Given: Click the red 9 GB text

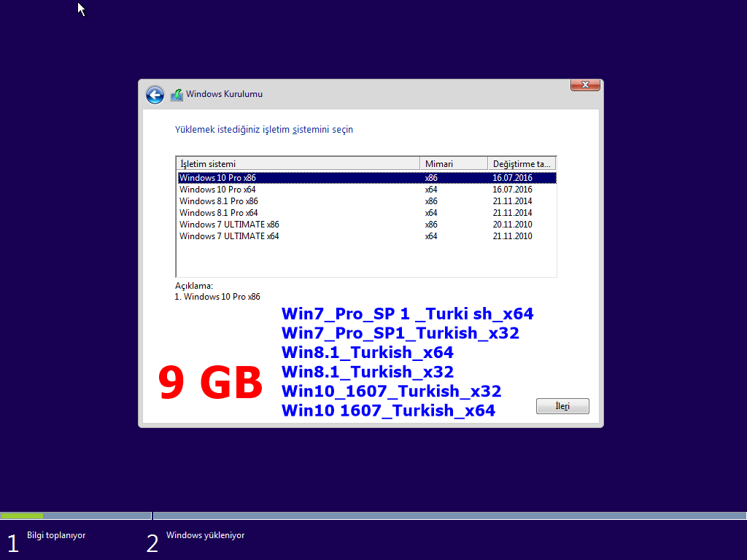Looking at the screenshot, I should (x=210, y=384).
